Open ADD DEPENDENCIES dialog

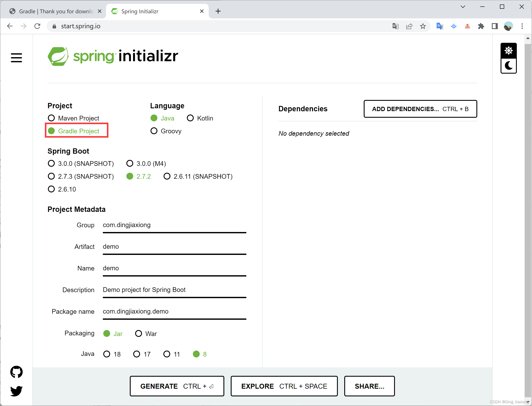(420, 109)
